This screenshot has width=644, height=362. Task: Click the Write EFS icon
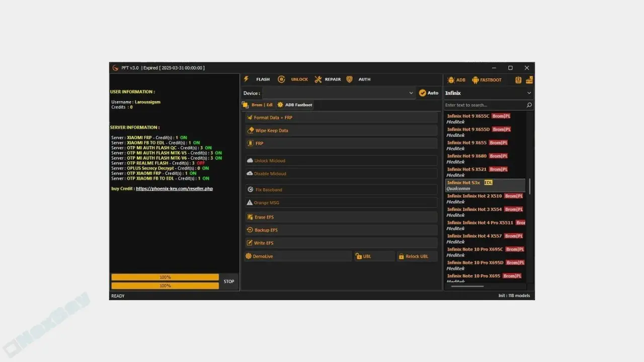click(x=250, y=243)
